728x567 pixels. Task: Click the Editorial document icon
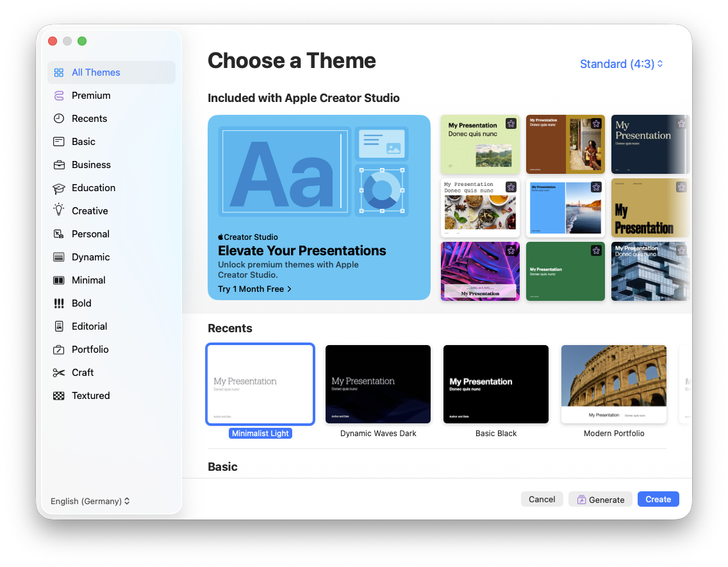tap(58, 326)
